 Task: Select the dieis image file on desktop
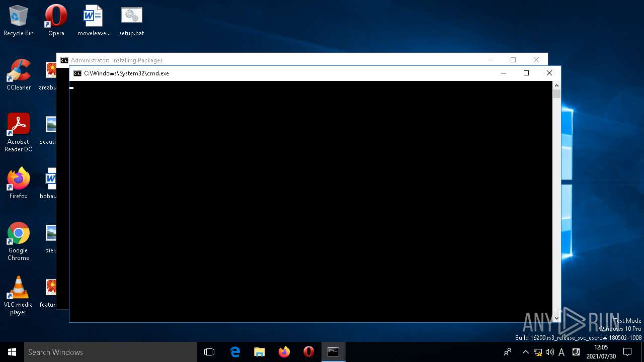(x=50, y=238)
